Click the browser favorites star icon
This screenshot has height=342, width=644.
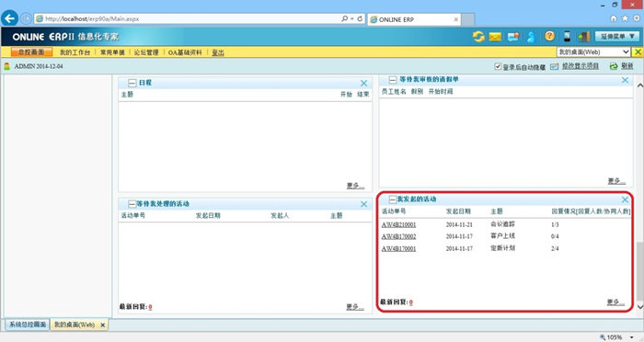(625, 18)
